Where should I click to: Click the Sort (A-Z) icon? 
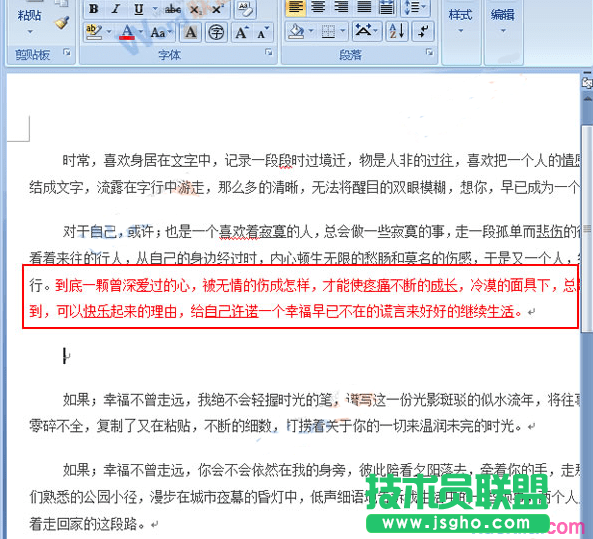click(x=396, y=31)
